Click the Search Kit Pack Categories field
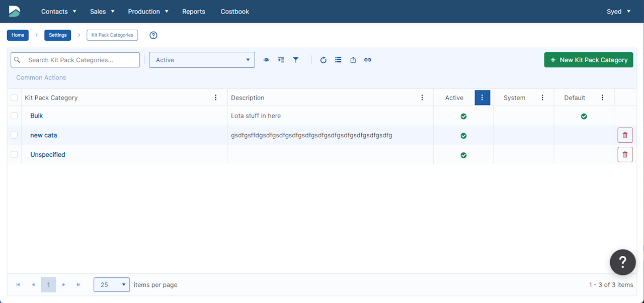Viewport: 644px width, 303px height. (80, 60)
